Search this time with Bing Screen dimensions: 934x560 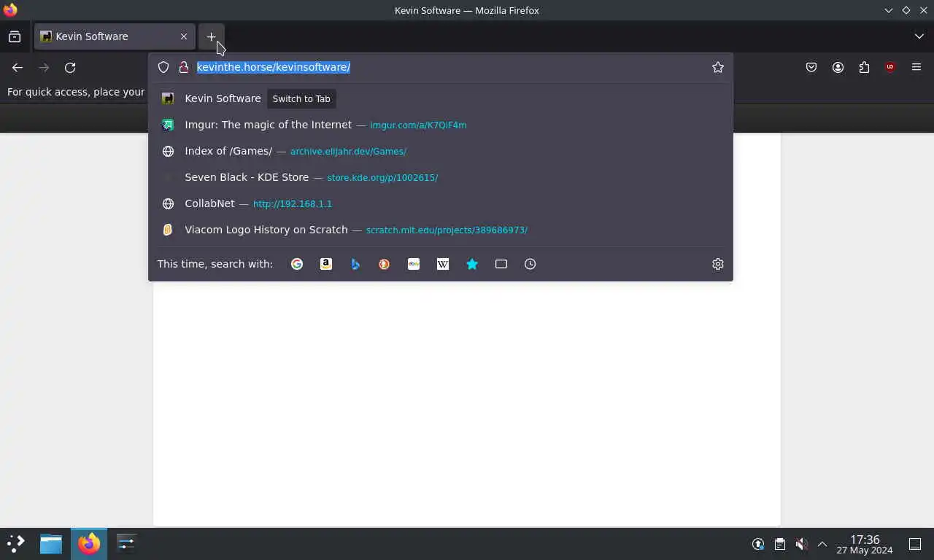[355, 264]
